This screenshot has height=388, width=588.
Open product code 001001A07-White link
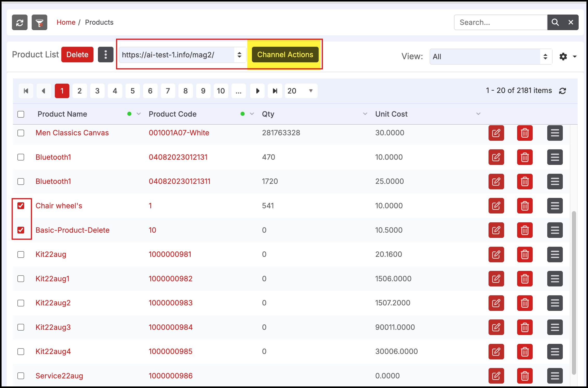179,133
